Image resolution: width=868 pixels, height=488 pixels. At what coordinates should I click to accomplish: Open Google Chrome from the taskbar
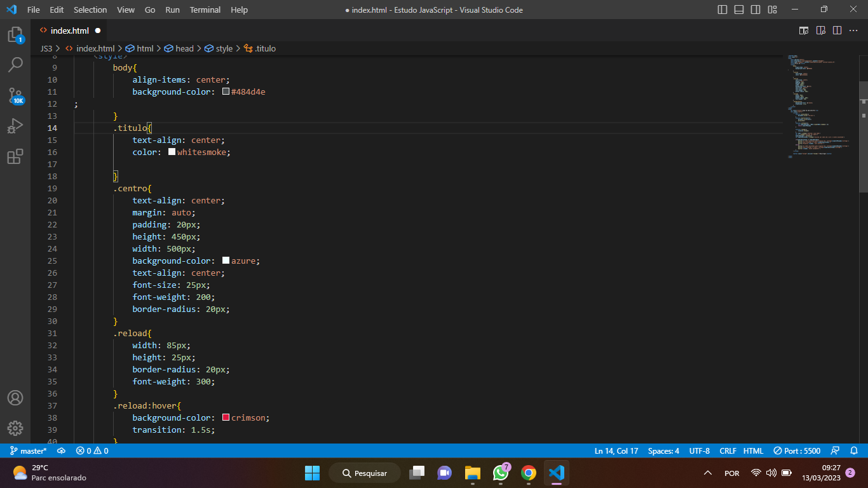tap(528, 473)
